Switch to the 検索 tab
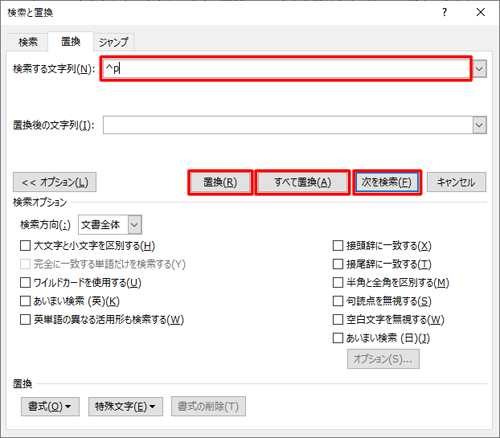This screenshot has width=500, height=438. click(x=28, y=42)
